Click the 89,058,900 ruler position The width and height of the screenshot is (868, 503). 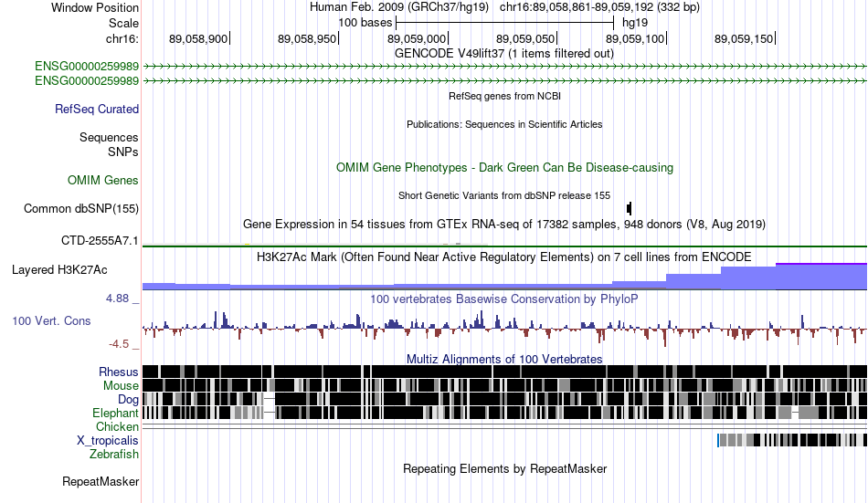[199, 38]
